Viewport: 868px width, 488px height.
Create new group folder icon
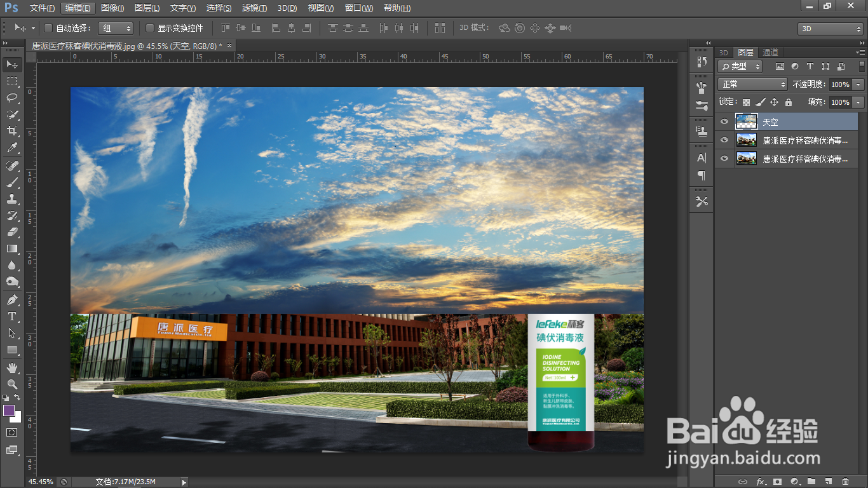pyautogui.click(x=811, y=482)
